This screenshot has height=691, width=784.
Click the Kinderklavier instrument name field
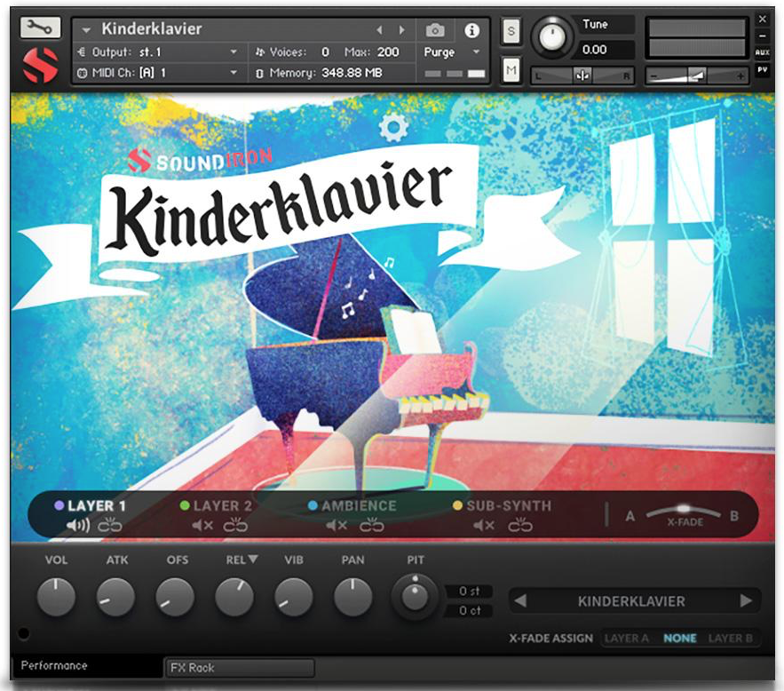point(152,29)
